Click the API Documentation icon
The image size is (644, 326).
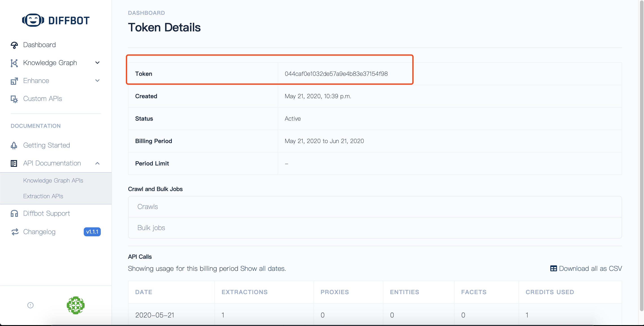click(x=14, y=163)
